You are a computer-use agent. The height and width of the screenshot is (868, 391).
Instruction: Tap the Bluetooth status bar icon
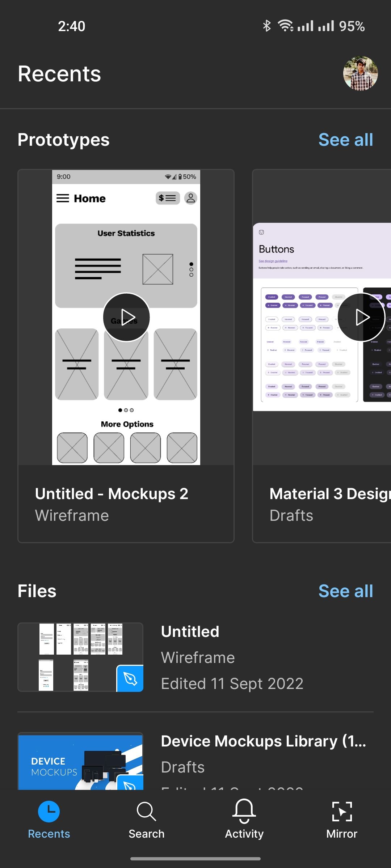[267, 26]
